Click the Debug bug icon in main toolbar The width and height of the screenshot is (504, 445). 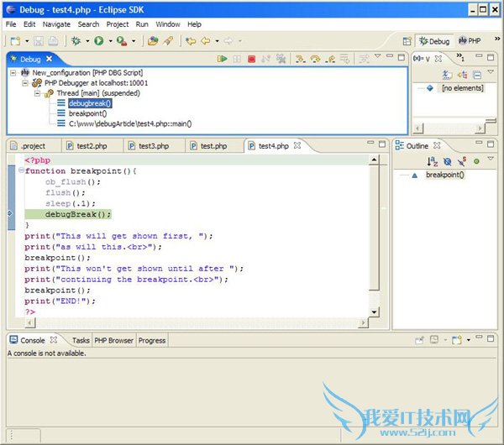(x=76, y=41)
